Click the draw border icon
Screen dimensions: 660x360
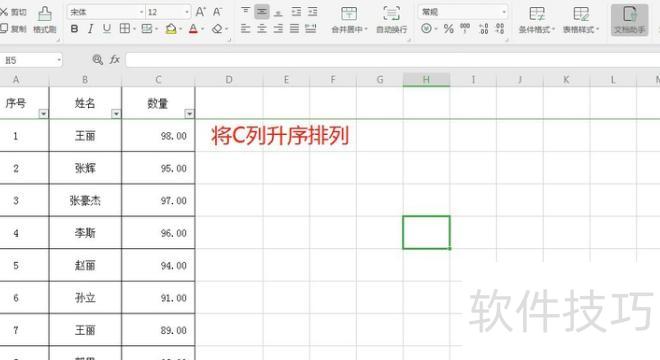pyautogui.click(x=146, y=29)
